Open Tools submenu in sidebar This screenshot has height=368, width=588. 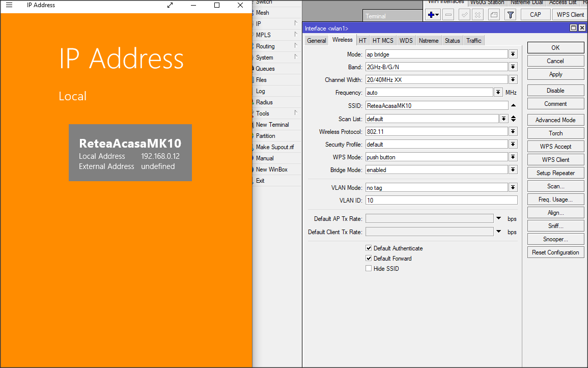(x=277, y=113)
